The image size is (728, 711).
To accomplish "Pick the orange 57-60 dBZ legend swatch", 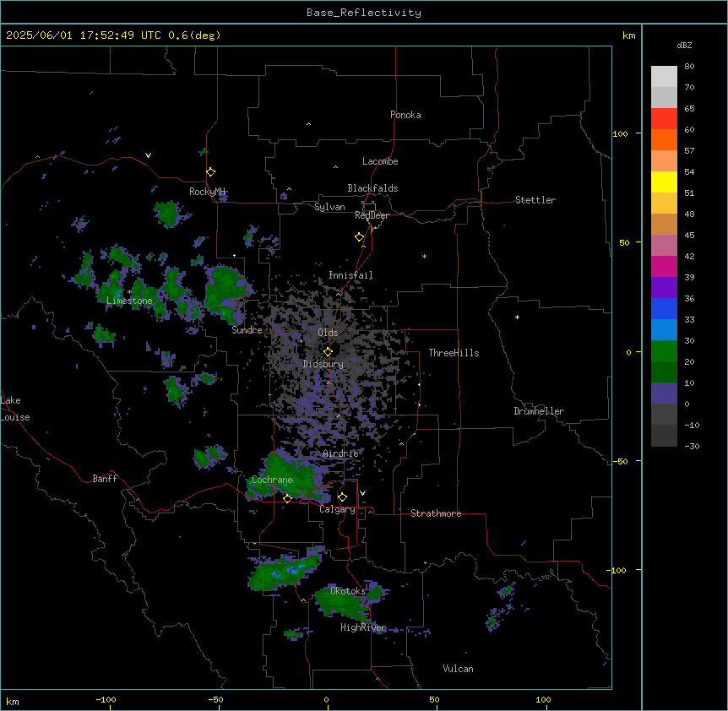I will tap(664, 139).
